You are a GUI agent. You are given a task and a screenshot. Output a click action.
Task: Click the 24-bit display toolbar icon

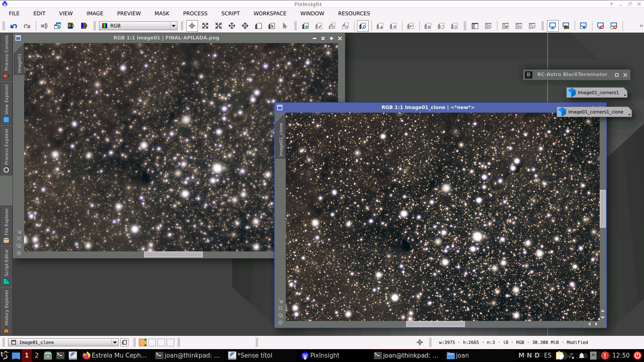click(566, 26)
